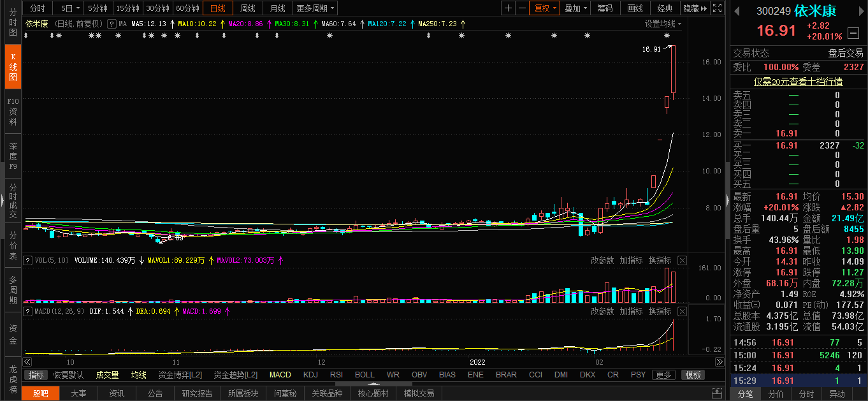Click the 仅需20元查看十档行情 link

pos(798,81)
